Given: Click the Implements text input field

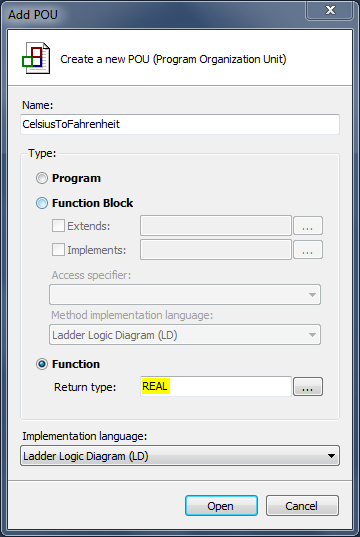Looking at the screenshot, I should pyautogui.click(x=216, y=250).
